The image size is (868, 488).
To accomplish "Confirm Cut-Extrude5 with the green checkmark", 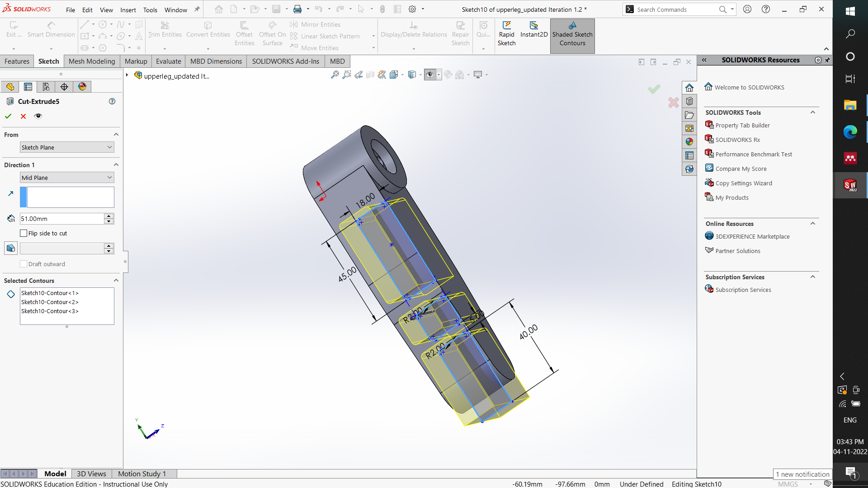I will [x=8, y=116].
